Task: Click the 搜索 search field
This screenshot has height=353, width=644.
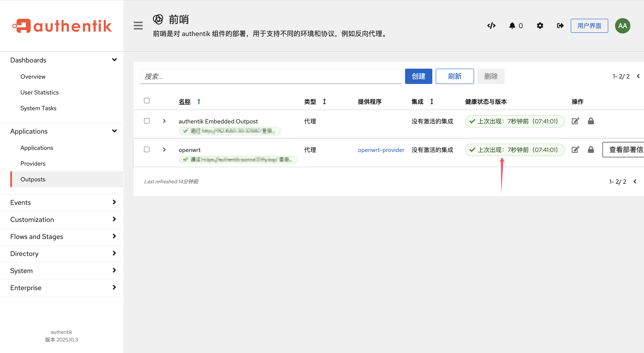Action: pos(271,76)
